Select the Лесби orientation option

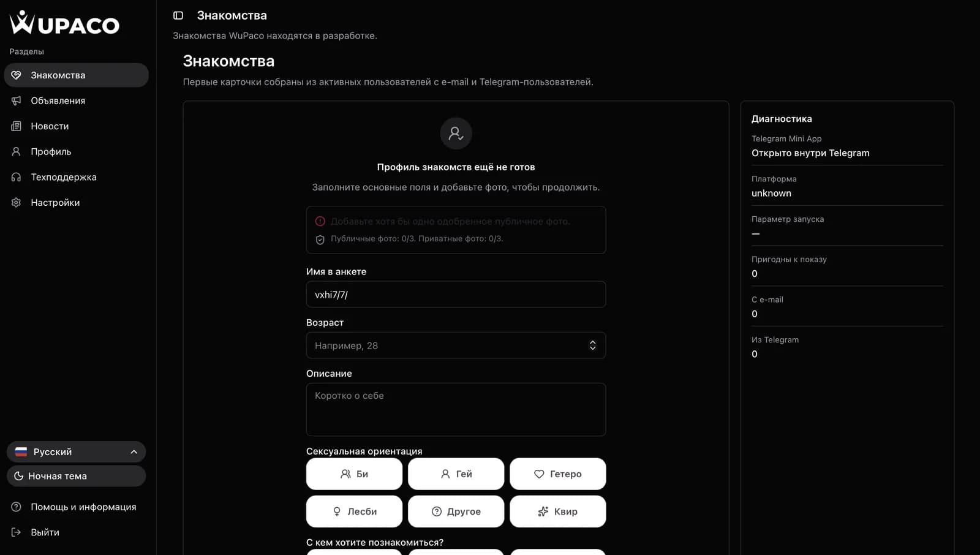354,512
